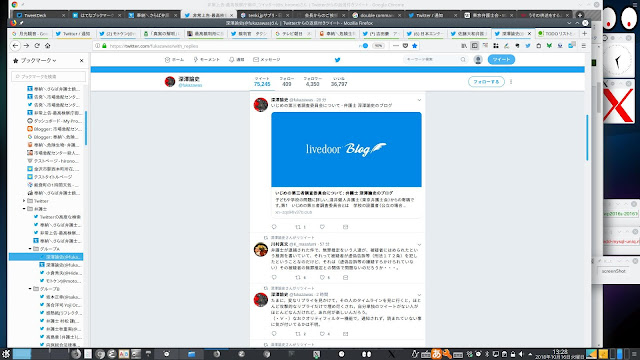Retweet the livedoor Blog tweet

(x=298, y=227)
